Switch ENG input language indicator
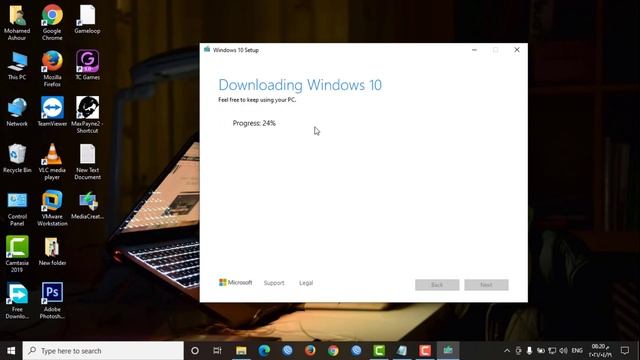Image resolution: width=640 pixels, height=360 pixels. point(577,351)
